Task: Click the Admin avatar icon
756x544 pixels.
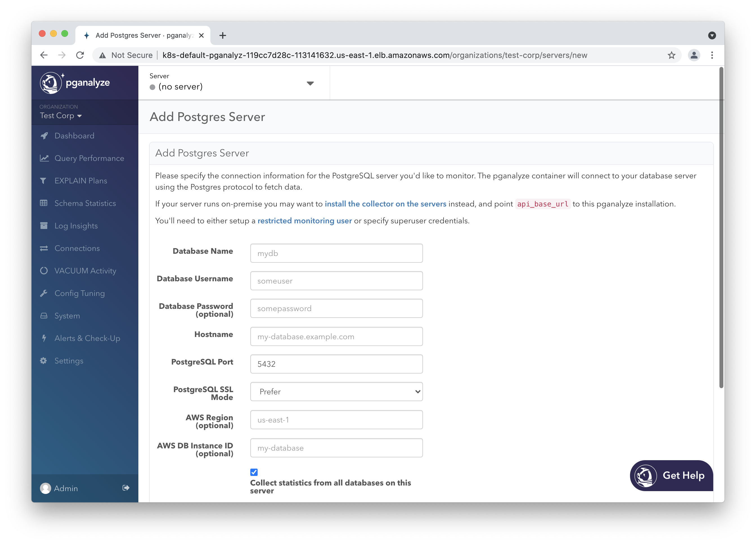Action: click(x=45, y=488)
